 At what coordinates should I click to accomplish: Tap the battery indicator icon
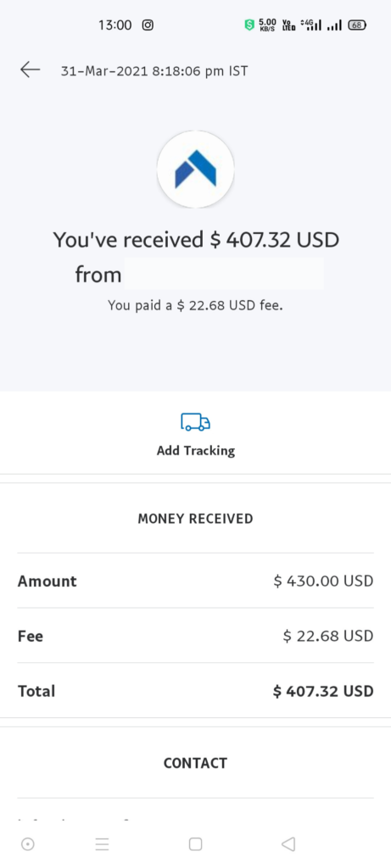[357, 25]
